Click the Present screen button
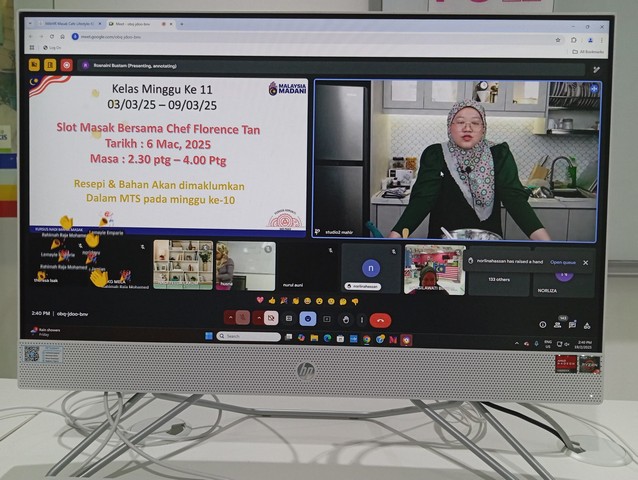Image resolution: width=638 pixels, height=480 pixels. (x=326, y=319)
